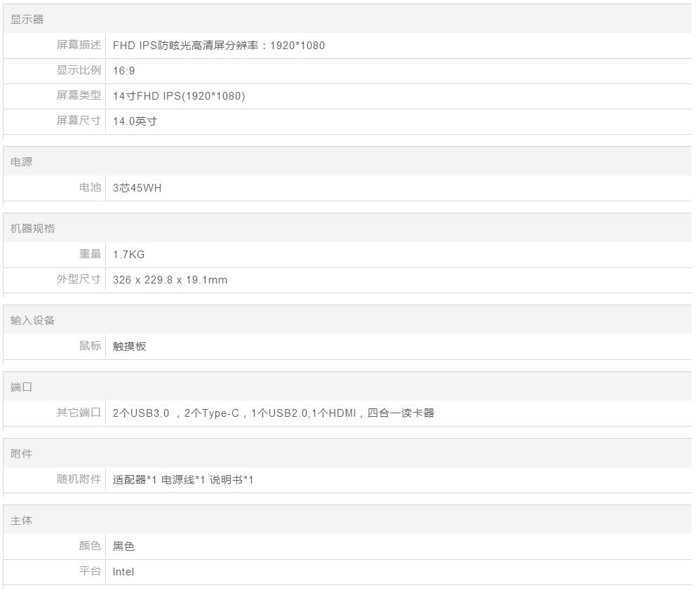This screenshot has height=595, width=700.
Task: Select the 触摸板 mouse value
Action: (129, 347)
